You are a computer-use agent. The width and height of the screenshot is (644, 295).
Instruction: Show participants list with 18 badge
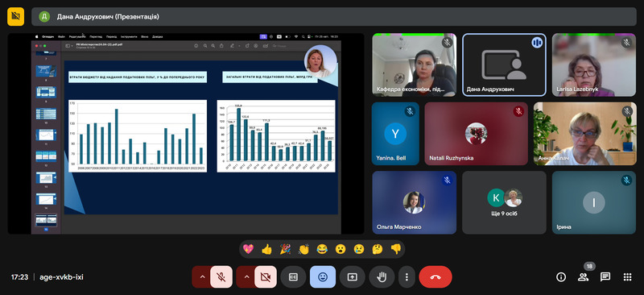(583, 277)
